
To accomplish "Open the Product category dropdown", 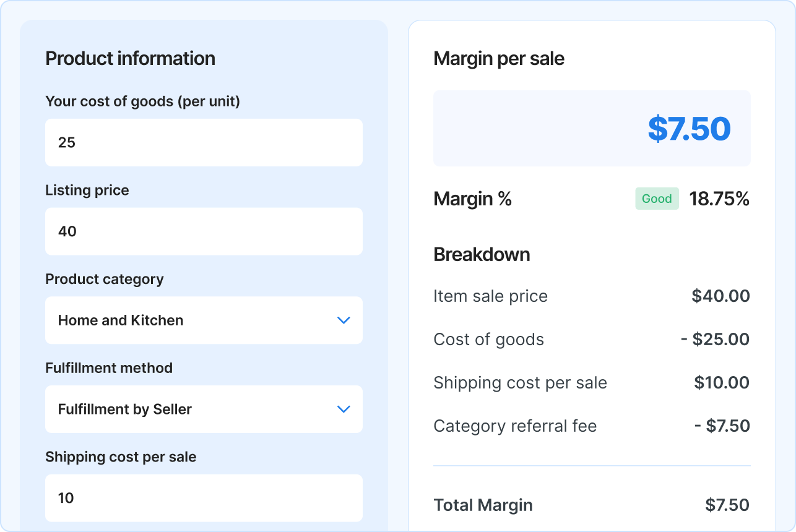I will (204, 320).
